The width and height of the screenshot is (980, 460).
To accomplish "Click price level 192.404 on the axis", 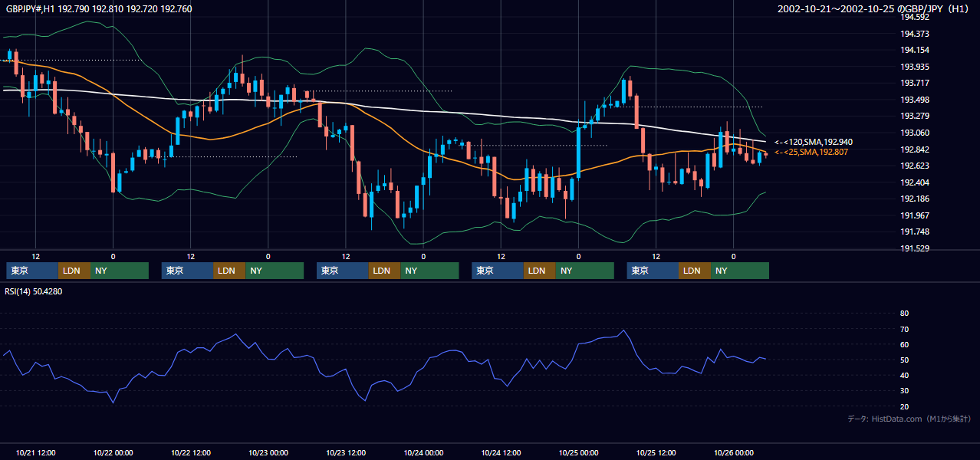I will coord(915,182).
